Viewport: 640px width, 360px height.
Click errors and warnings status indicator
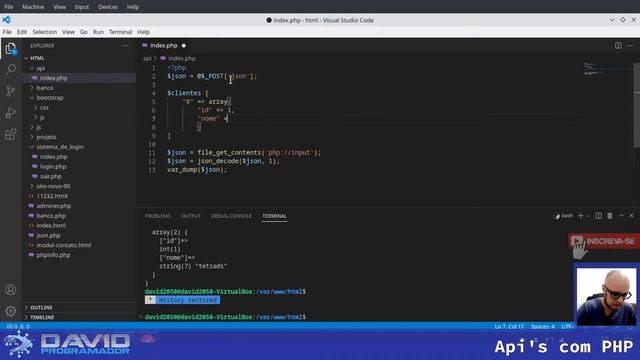[x=18, y=327]
